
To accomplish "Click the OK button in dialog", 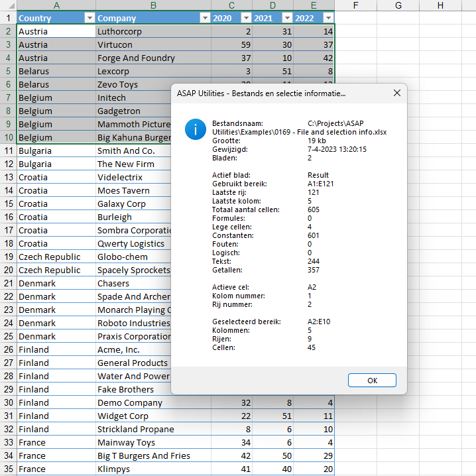I will (x=372, y=380).
